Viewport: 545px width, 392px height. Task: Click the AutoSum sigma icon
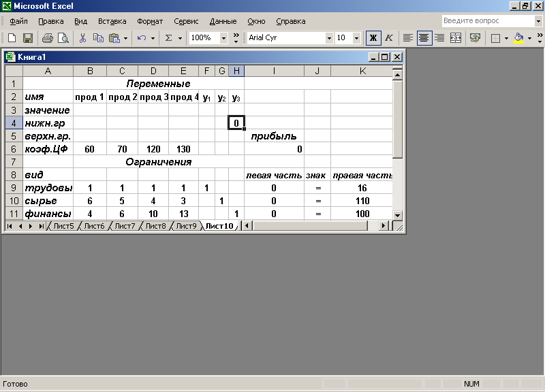(x=168, y=38)
